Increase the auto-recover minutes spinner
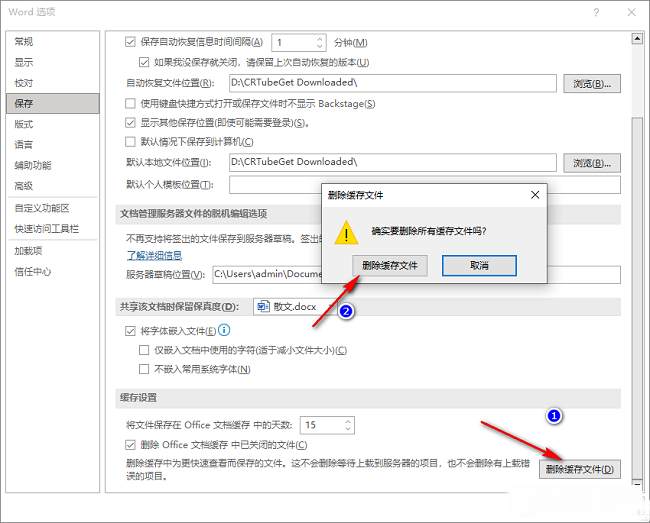The width and height of the screenshot is (650, 523). click(x=319, y=39)
